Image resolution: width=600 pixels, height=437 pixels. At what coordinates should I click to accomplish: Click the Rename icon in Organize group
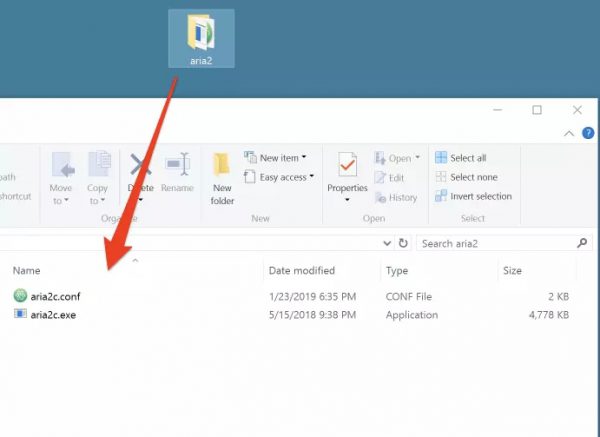coord(178,164)
